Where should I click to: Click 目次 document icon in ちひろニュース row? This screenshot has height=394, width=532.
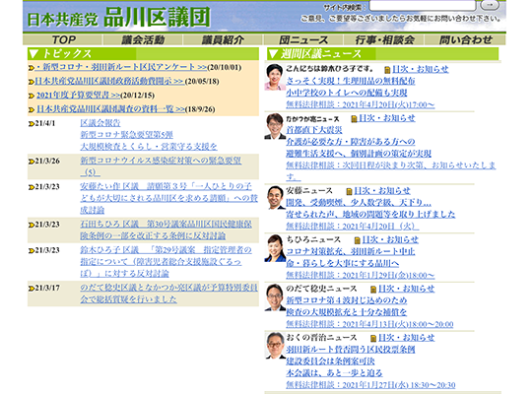click(357, 240)
